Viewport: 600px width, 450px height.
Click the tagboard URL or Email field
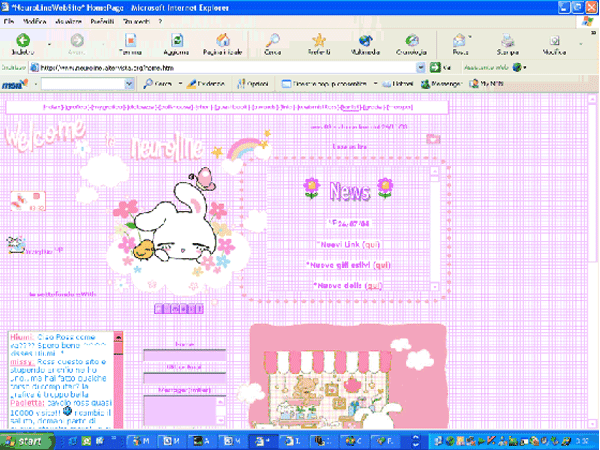click(x=184, y=378)
